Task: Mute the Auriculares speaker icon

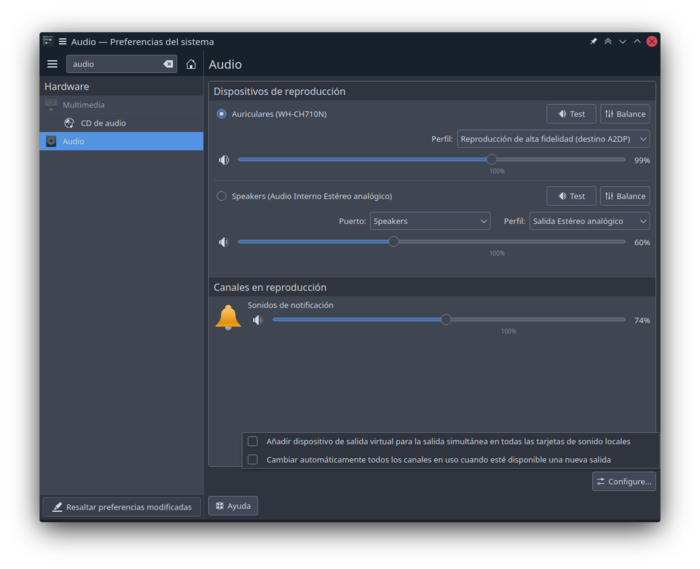Action: click(224, 160)
